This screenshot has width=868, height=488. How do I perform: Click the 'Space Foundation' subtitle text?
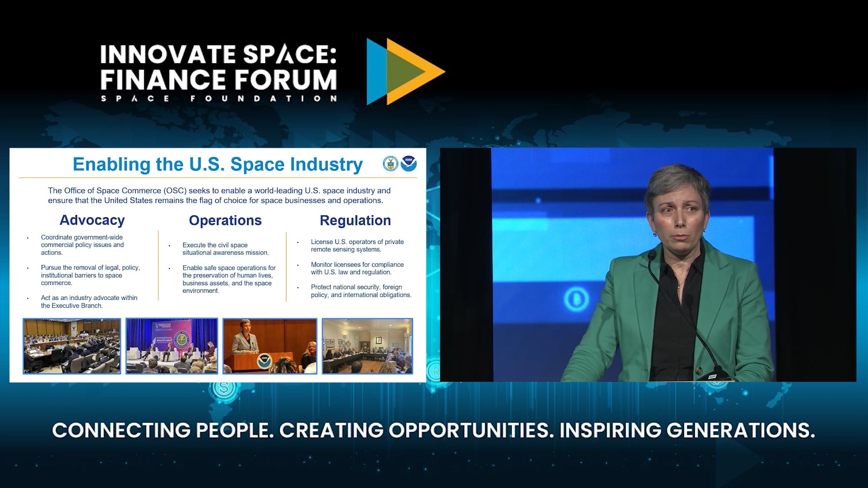[x=219, y=99]
